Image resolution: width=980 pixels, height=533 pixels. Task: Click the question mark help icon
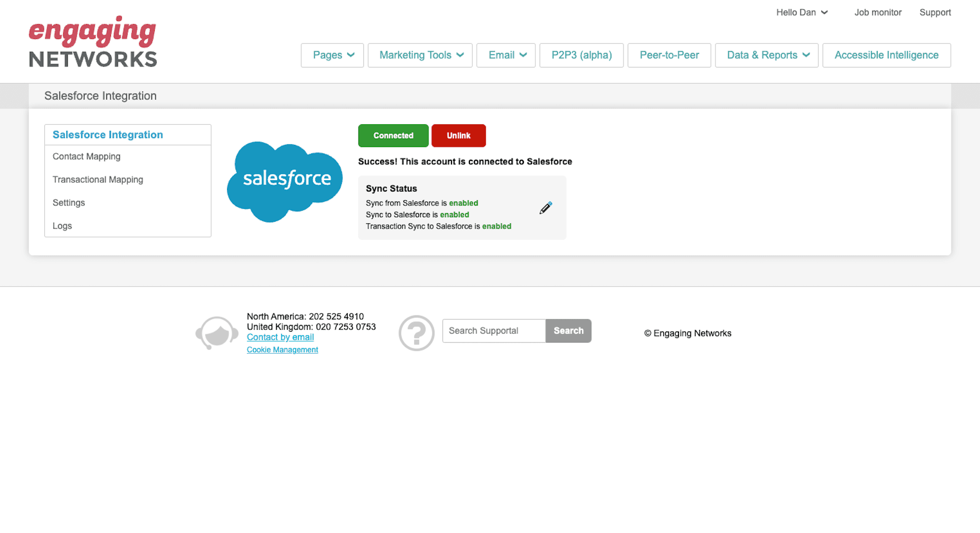tap(417, 333)
